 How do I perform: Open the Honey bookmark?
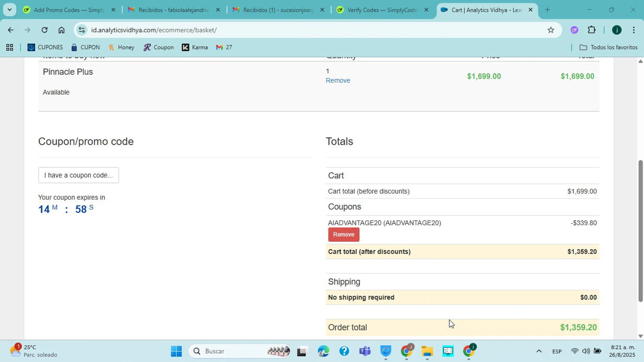[122, 48]
